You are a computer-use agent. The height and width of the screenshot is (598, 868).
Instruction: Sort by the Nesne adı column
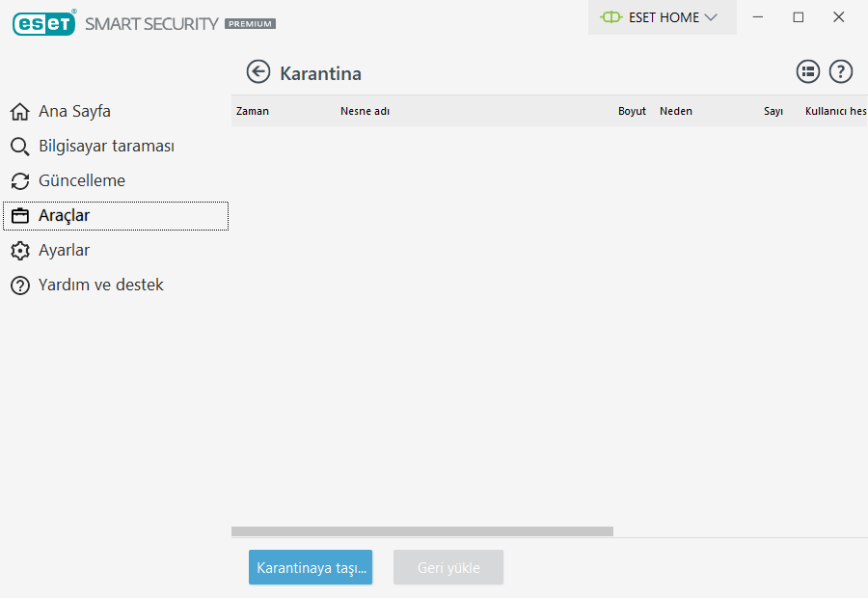point(365,111)
